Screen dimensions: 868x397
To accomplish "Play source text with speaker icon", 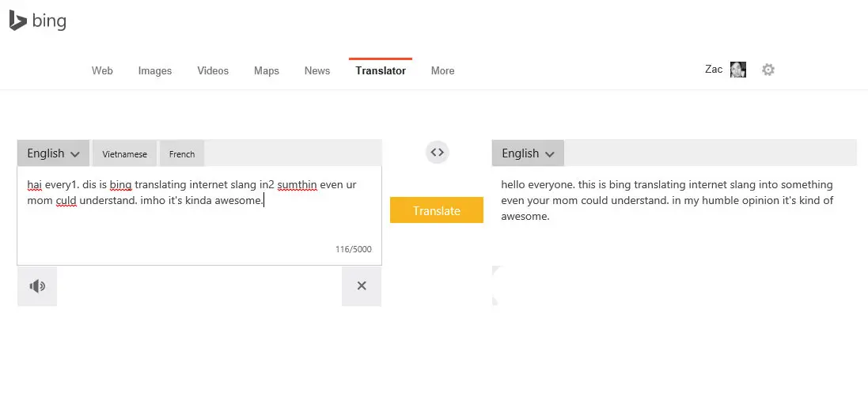I will coord(37,285).
